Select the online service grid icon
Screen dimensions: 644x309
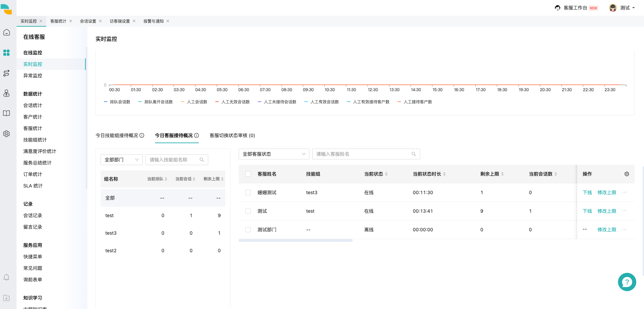coord(6,53)
